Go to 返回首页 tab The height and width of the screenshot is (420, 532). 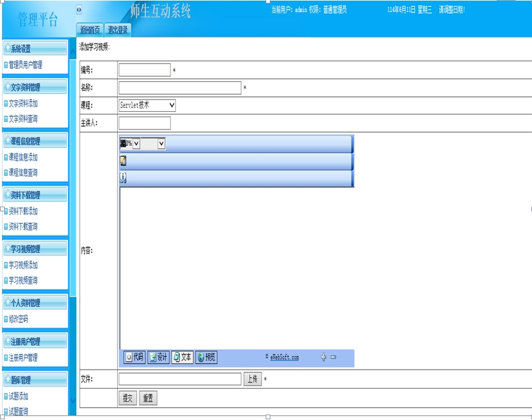tap(90, 30)
